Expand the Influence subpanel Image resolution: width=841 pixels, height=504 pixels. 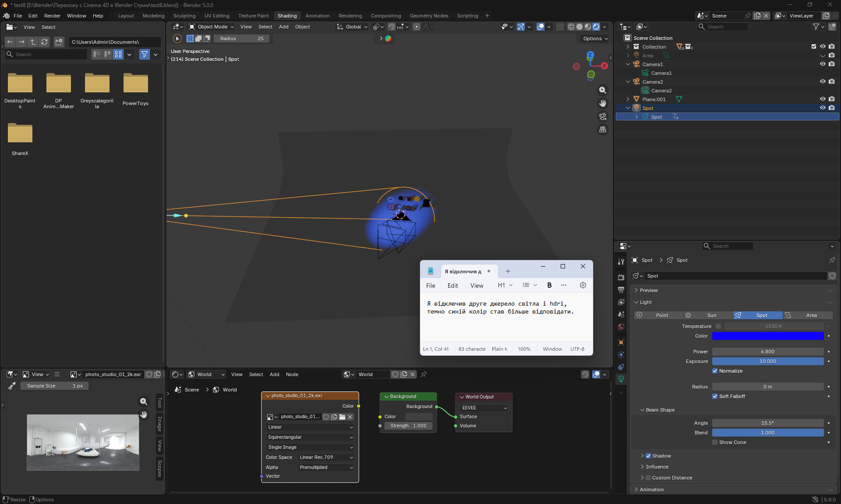click(657, 467)
